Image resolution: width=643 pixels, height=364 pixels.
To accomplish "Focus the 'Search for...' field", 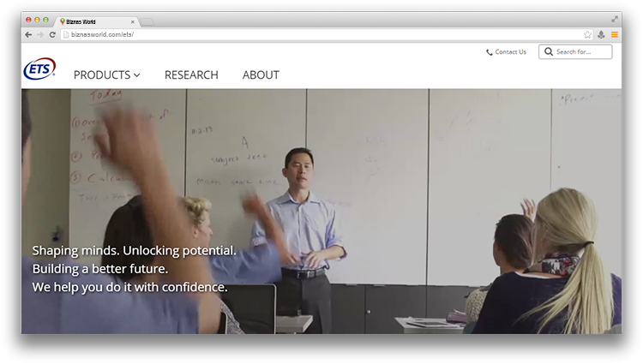I will click(575, 52).
